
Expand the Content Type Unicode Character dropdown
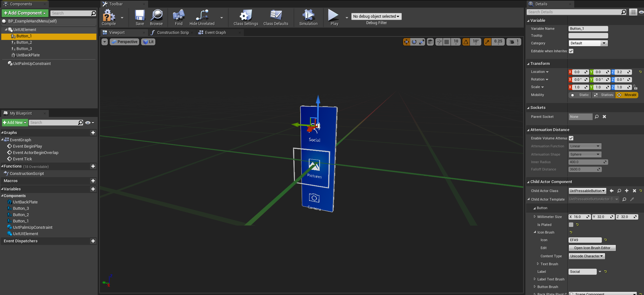[587, 256]
